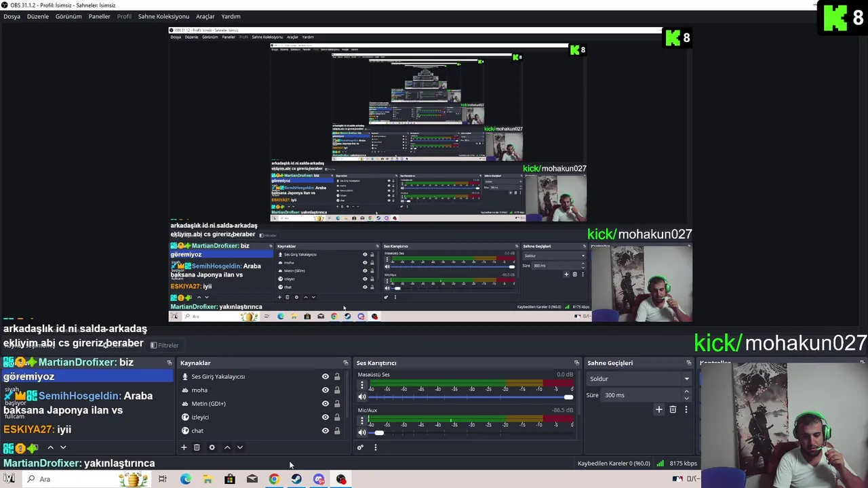Open File Explorer from the taskbar
The width and height of the screenshot is (868, 488).
coord(208,479)
